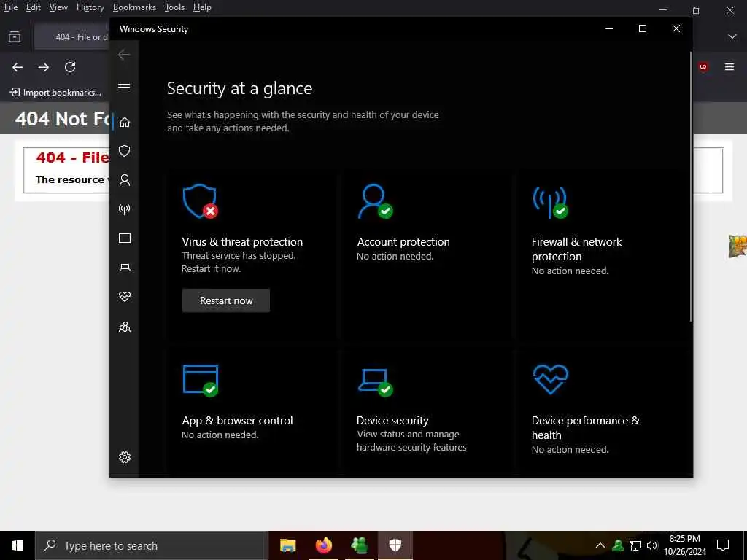Open the red extension icon in Firefox toolbar
The width and height of the screenshot is (747, 560).
tap(703, 66)
